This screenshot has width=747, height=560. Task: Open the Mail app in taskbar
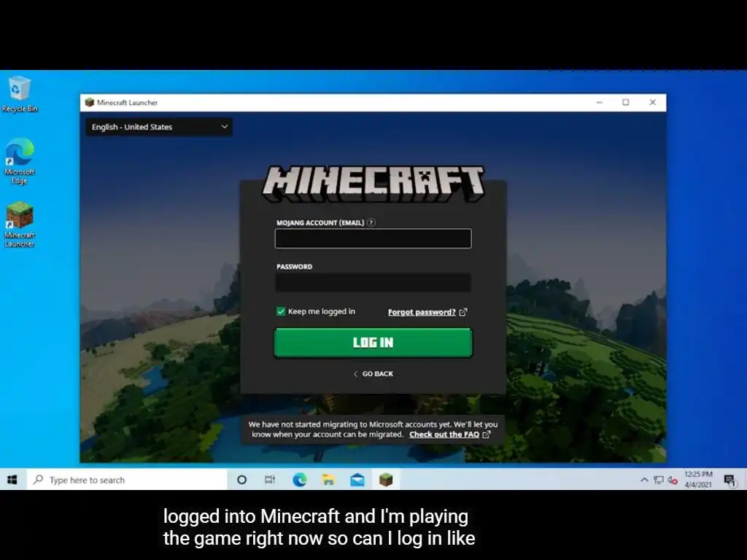pos(357,480)
